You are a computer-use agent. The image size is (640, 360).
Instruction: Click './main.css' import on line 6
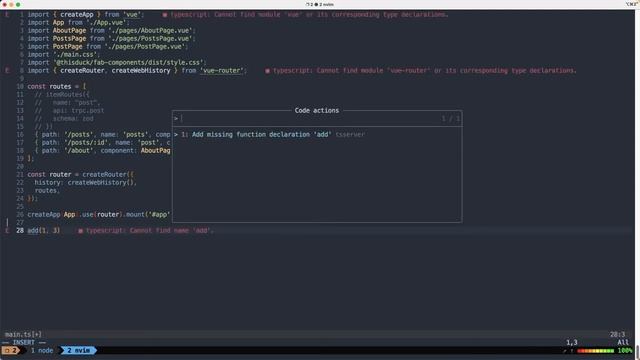coord(75,54)
